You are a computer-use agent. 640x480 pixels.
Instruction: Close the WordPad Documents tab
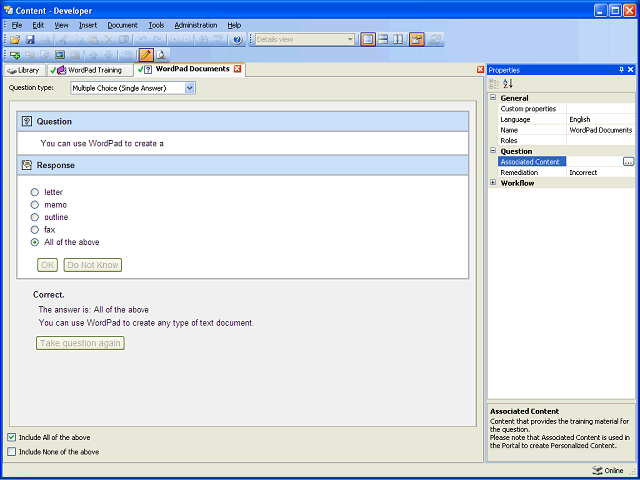point(237,69)
